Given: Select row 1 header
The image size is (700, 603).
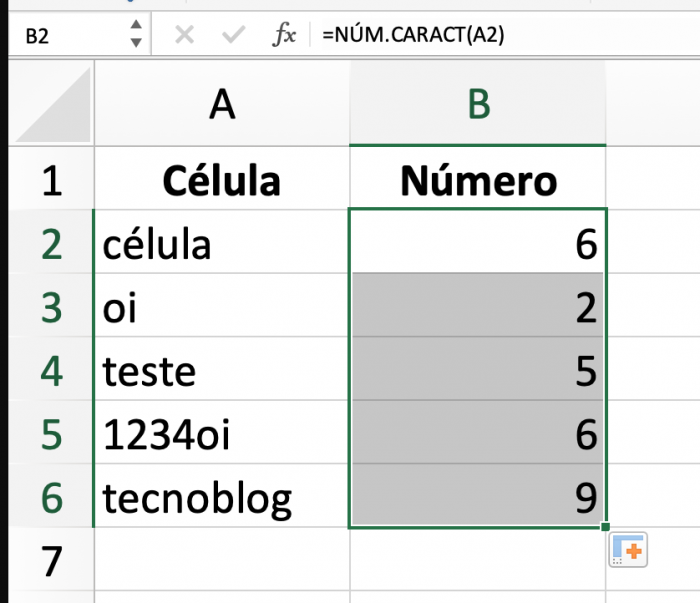Looking at the screenshot, I should click(x=52, y=179).
